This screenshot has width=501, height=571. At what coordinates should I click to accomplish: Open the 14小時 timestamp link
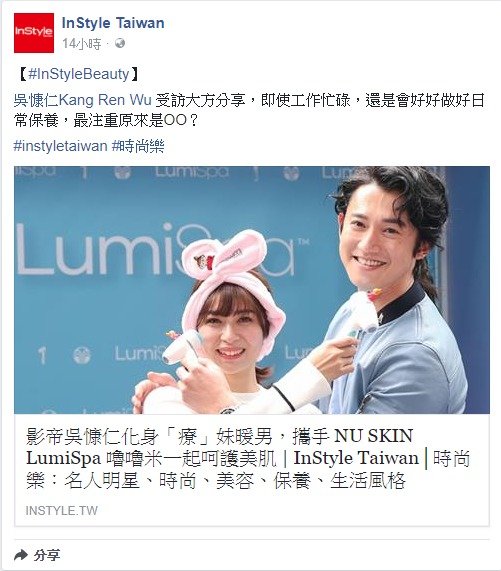coord(81,44)
